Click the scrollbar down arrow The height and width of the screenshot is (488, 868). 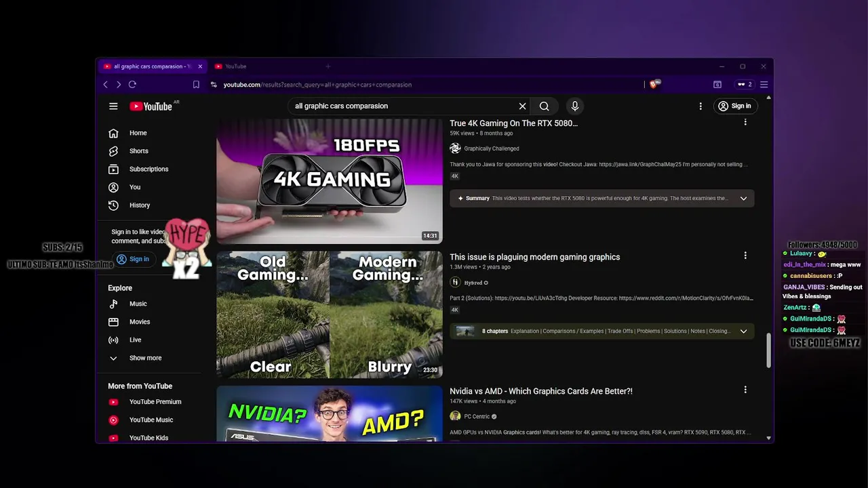point(768,438)
